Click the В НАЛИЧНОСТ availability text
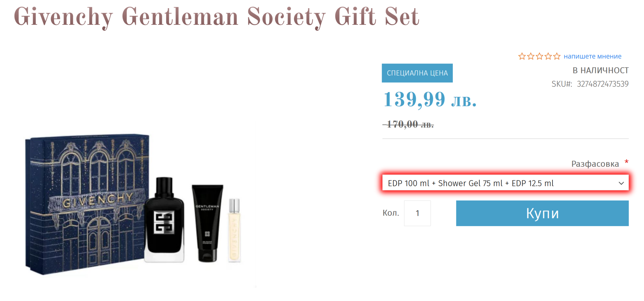The image size is (644, 301). 600,70
